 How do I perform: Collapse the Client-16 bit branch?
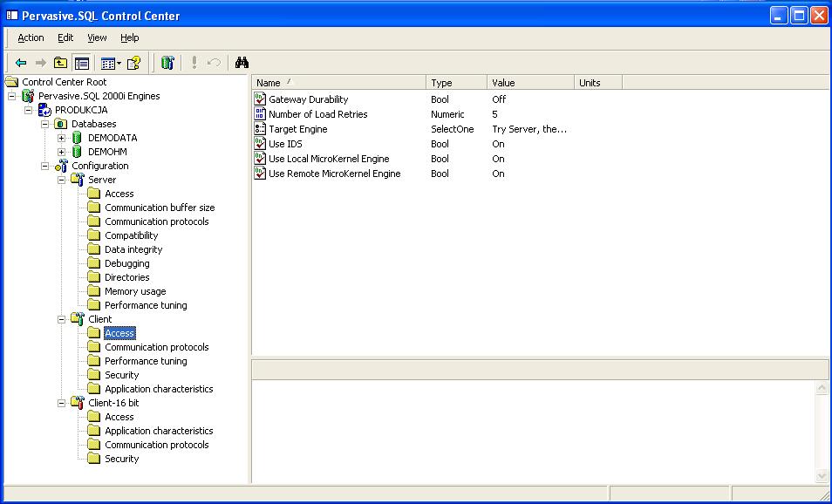click(62, 403)
